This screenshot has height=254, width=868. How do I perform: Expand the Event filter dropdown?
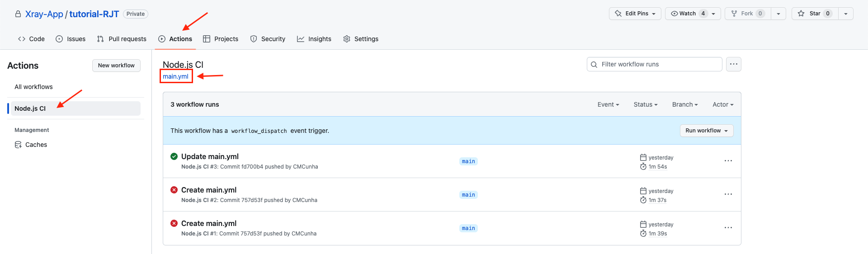(608, 104)
